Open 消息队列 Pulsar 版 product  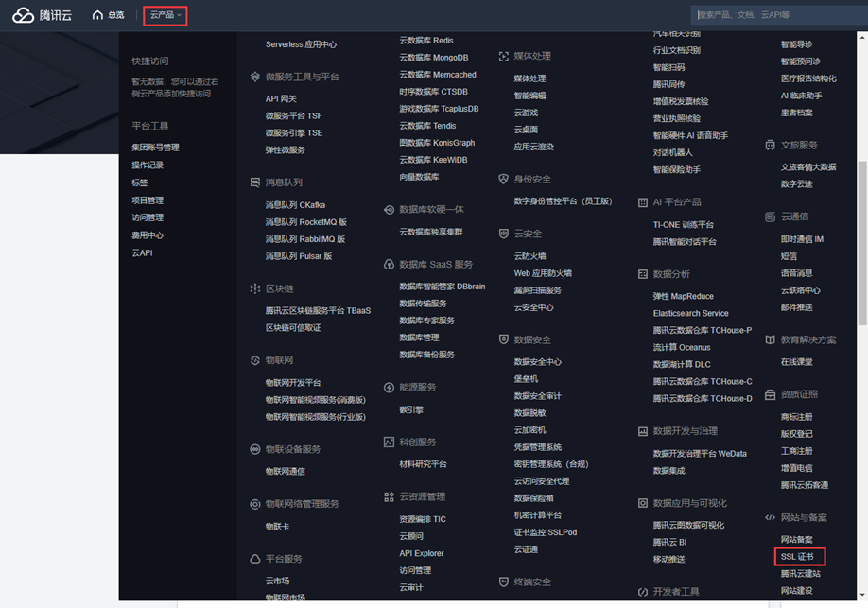(299, 256)
